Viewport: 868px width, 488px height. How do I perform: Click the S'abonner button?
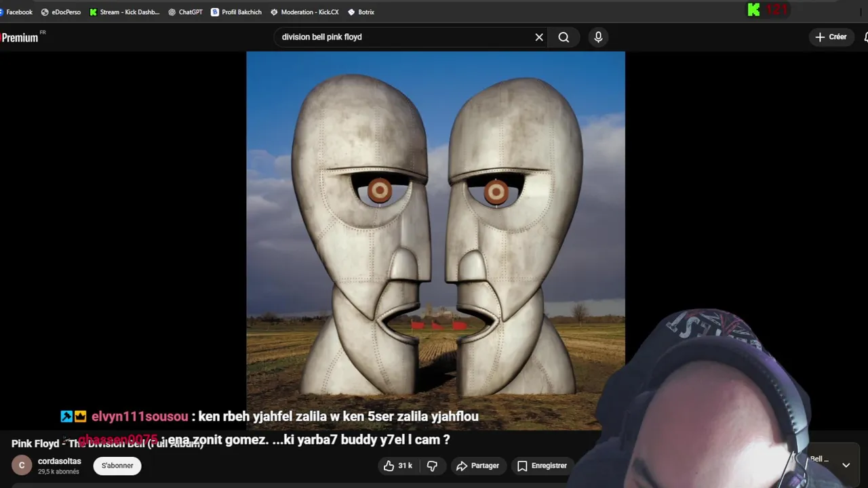(x=117, y=466)
